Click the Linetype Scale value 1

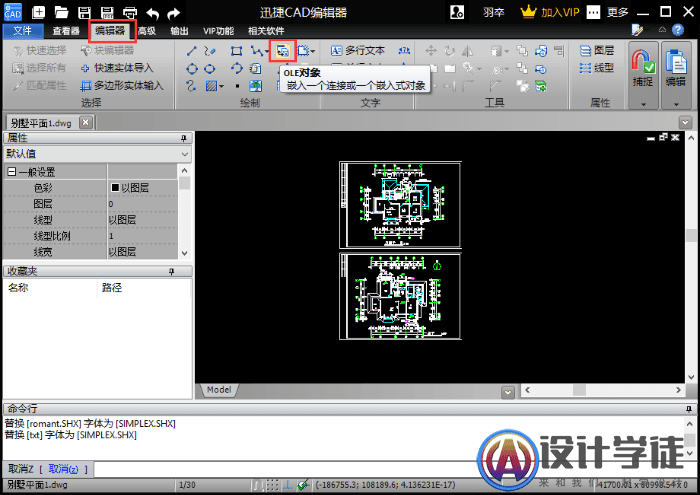point(142,236)
